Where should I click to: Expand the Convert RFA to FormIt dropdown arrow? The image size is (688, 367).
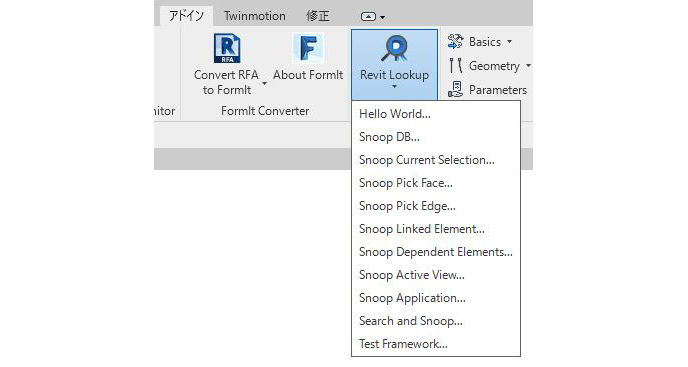pyautogui.click(x=265, y=83)
